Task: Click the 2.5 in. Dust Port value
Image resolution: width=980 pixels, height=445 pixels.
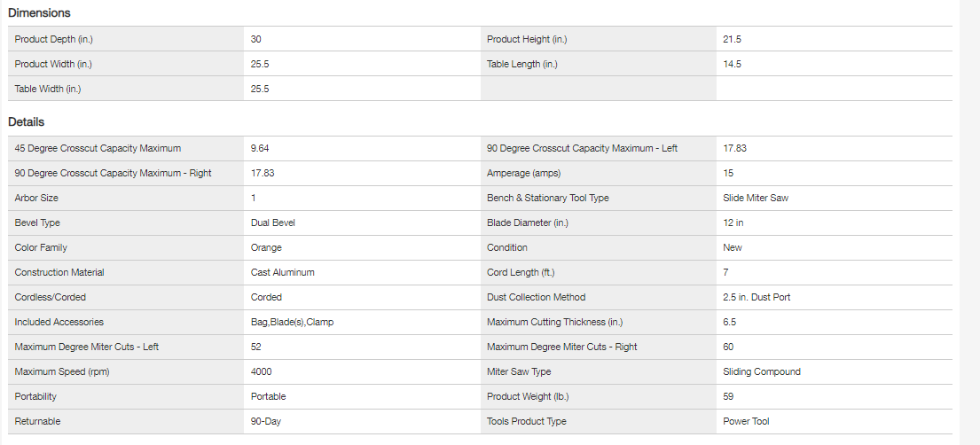Action: point(757,298)
